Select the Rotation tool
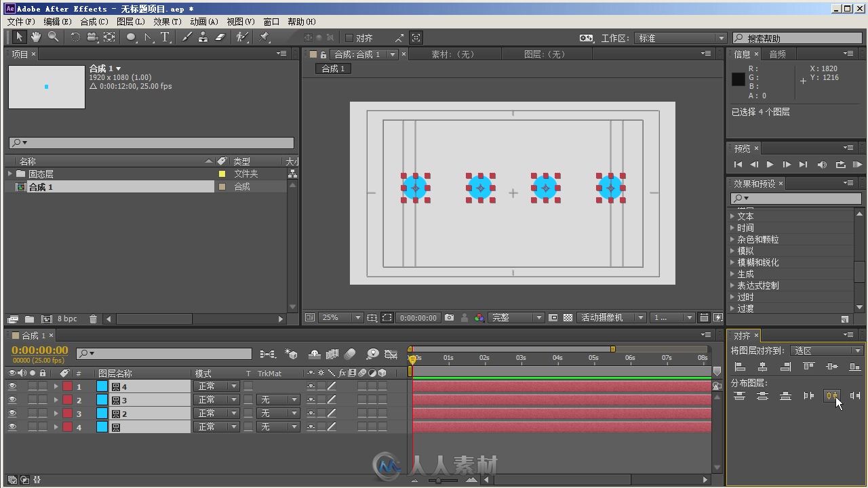 point(75,37)
